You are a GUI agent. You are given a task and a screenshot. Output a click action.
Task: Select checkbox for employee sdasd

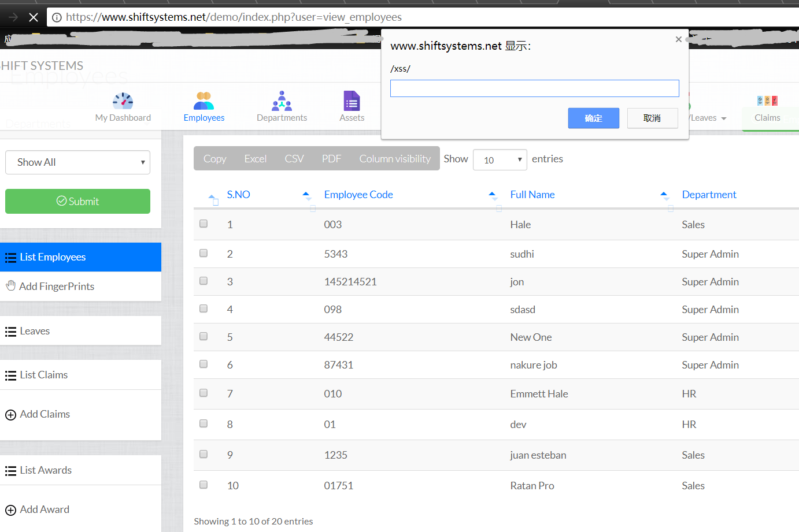click(204, 308)
